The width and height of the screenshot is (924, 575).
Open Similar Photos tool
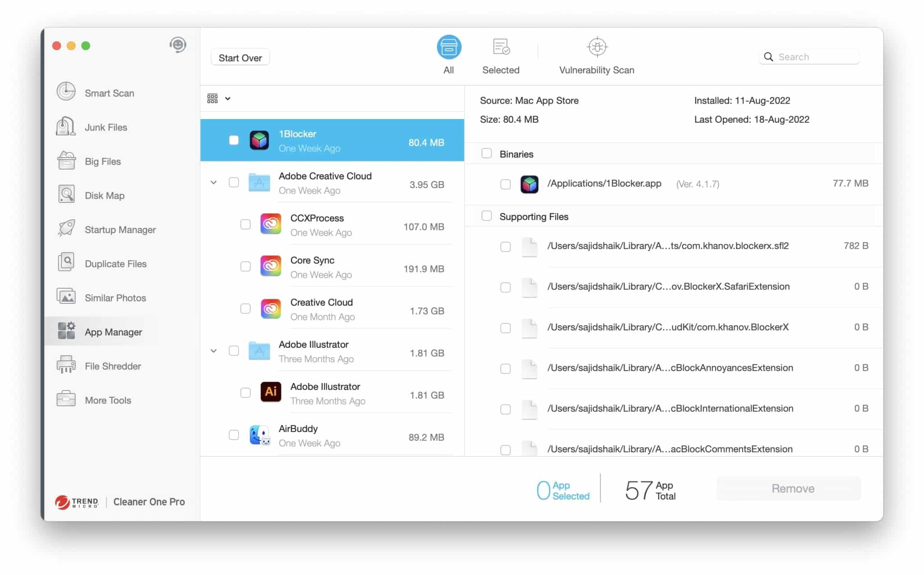(116, 298)
